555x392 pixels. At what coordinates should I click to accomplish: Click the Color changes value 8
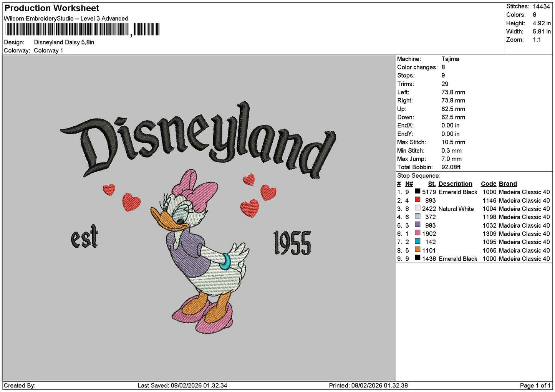point(443,67)
